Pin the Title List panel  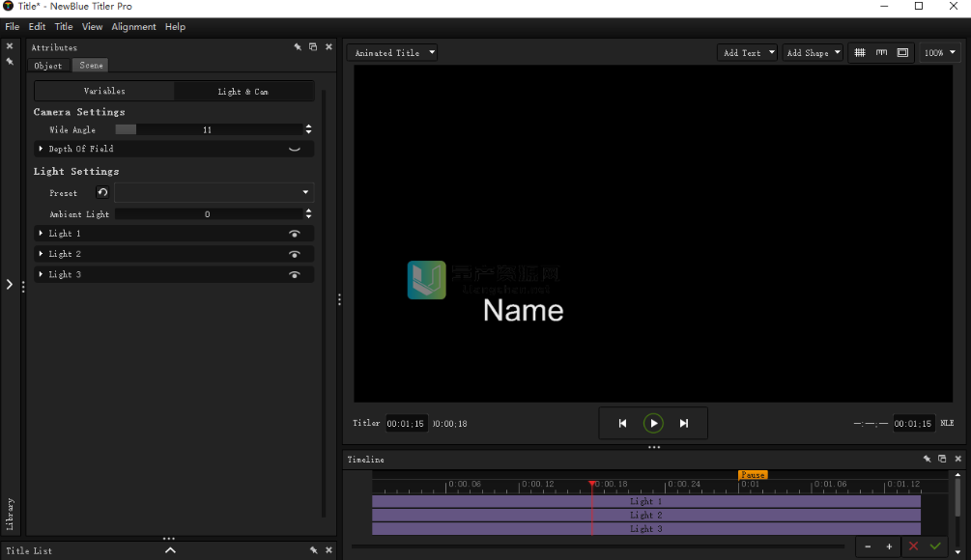313,550
